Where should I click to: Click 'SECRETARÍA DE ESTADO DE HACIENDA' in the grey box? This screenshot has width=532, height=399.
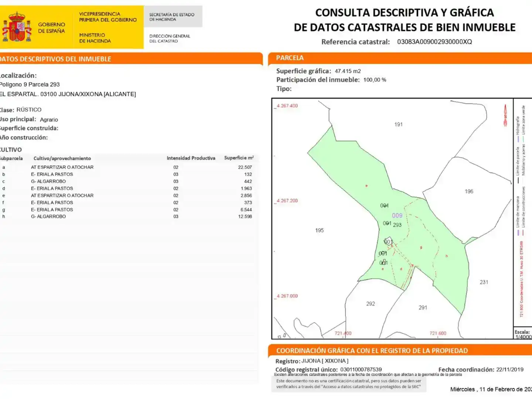pyautogui.click(x=172, y=17)
